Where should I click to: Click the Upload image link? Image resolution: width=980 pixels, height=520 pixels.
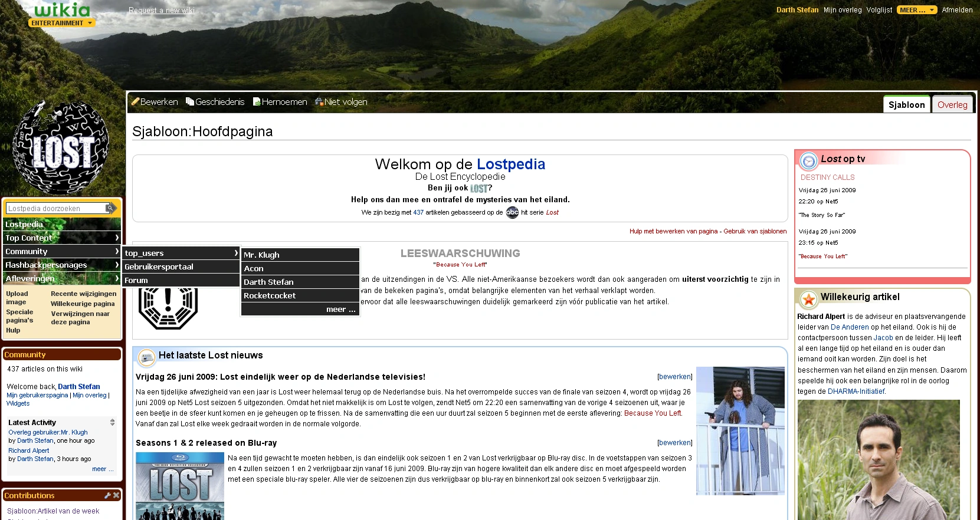click(x=17, y=298)
